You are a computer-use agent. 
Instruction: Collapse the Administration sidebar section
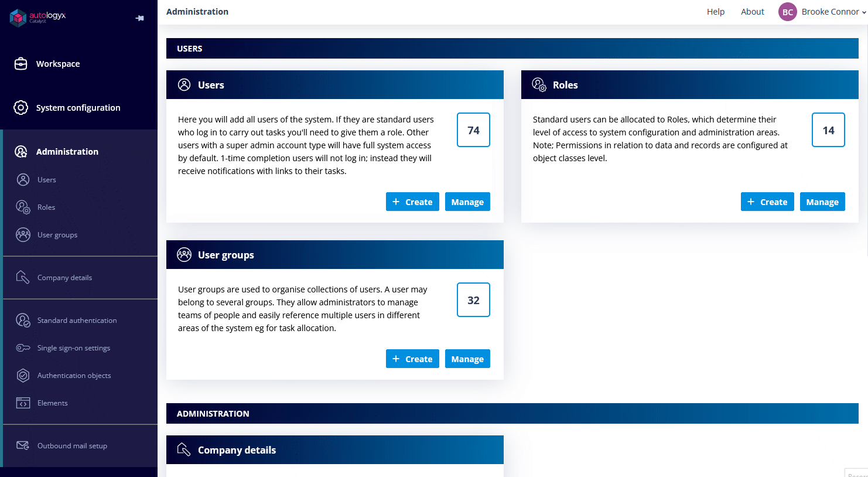point(67,152)
